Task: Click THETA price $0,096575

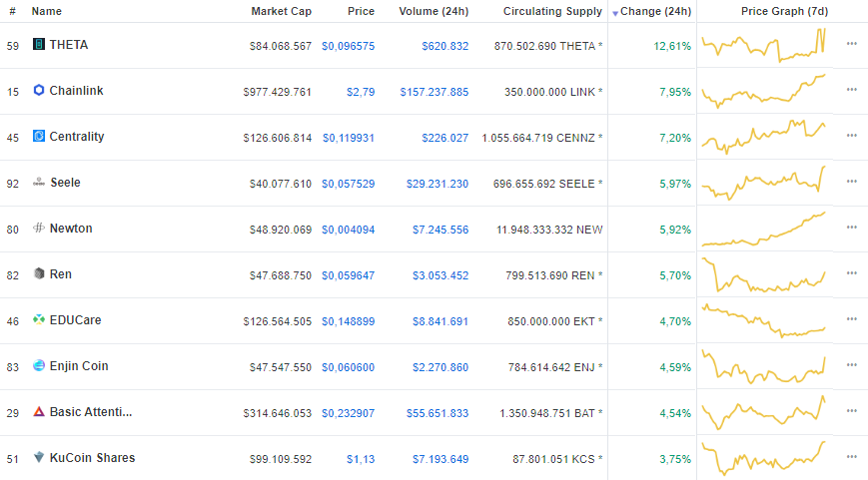Action: point(349,46)
